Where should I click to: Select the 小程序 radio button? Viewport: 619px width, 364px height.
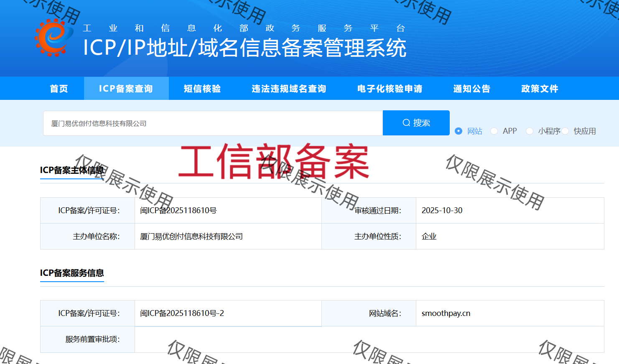[530, 131]
